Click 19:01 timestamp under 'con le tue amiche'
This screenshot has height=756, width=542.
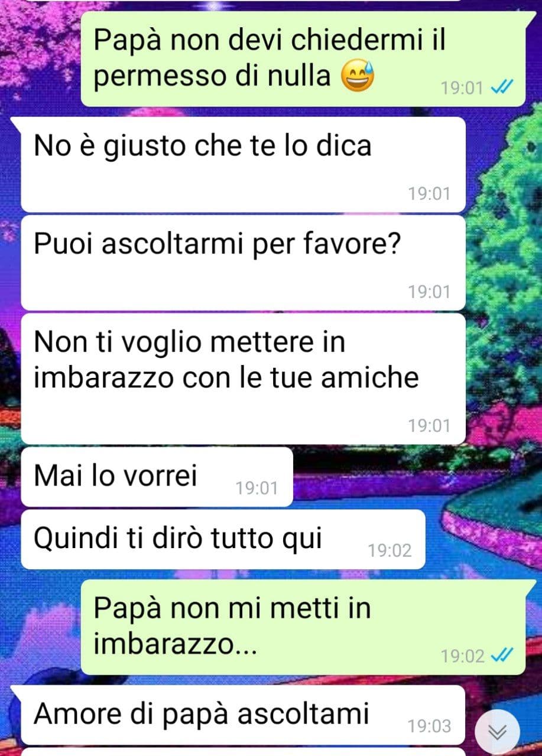[x=429, y=425]
